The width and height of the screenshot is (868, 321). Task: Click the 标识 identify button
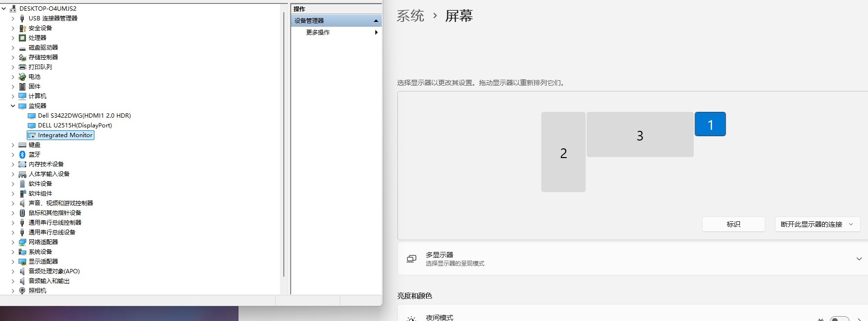(x=733, y=224)
